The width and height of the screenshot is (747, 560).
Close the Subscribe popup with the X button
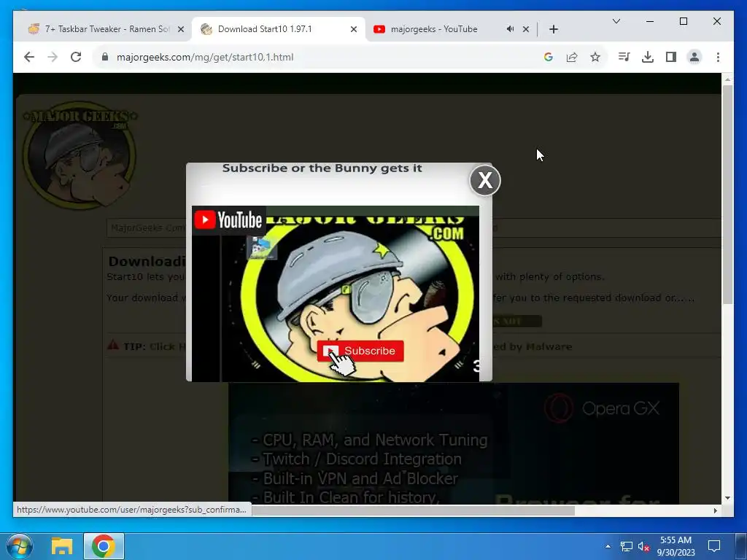tap(485, 181)
